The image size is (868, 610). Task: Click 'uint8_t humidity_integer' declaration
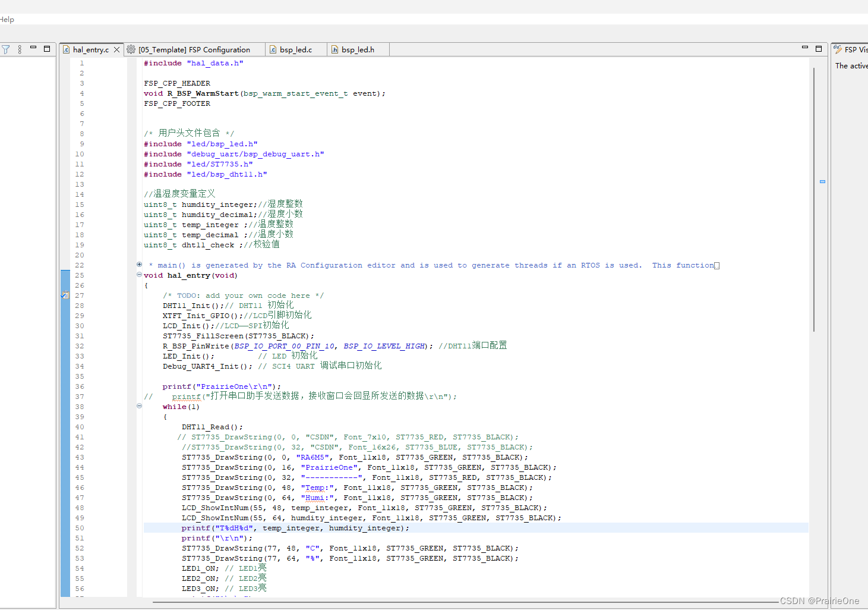pyautogui.click(x=201, y=205)
